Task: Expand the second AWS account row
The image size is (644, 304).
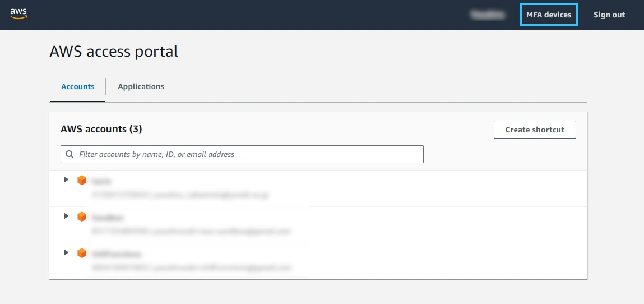Action: pos(66,216)
